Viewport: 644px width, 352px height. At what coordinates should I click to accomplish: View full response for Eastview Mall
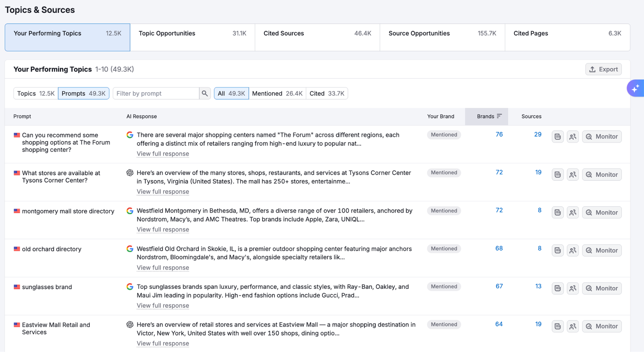[x=163, y=344]
